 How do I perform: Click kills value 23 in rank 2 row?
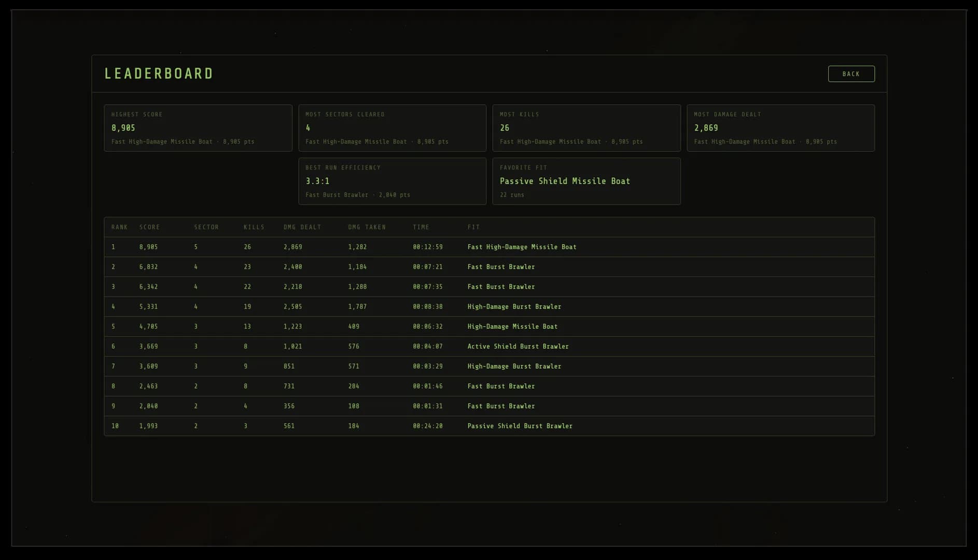(247, 267)
